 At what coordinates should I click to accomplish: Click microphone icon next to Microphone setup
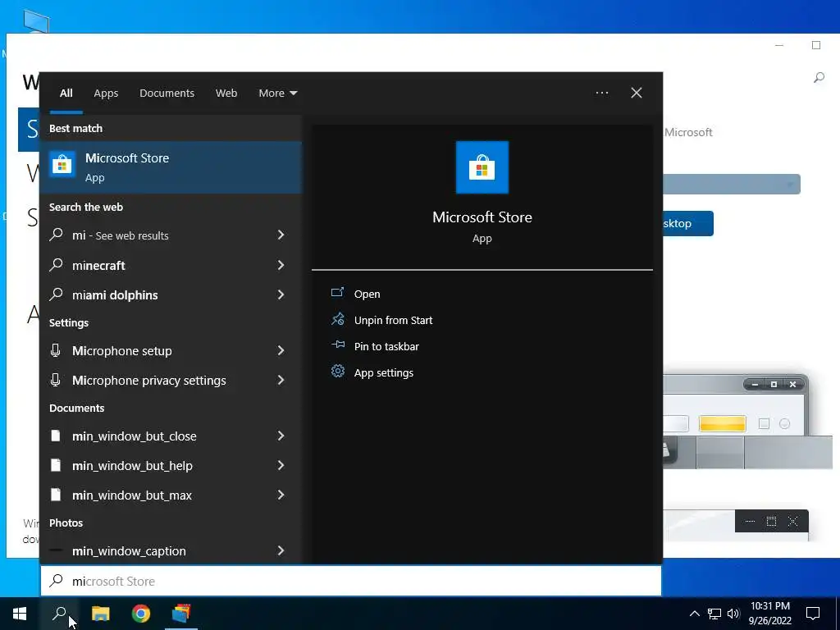(x=55, y=350)
